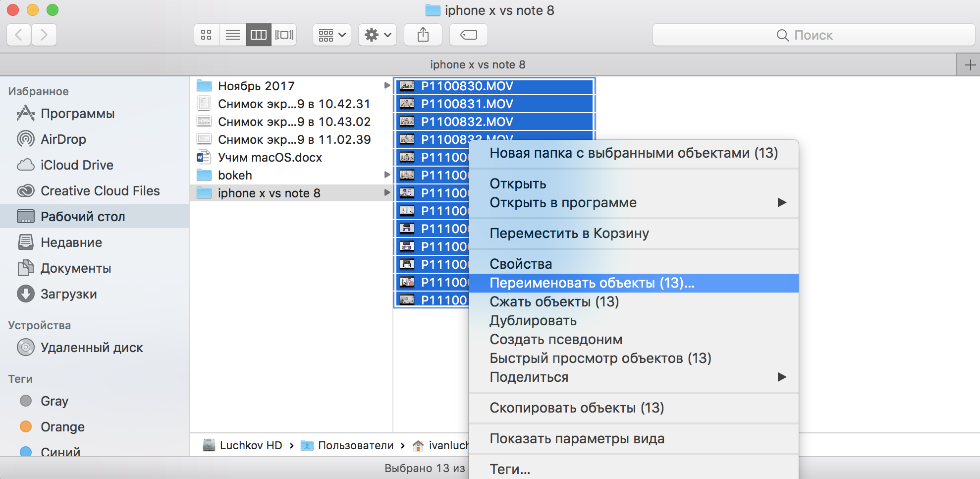Choose Переместить в Корзину
The width and height of the screenshot is (980, 479).
(x=634, y=234)
